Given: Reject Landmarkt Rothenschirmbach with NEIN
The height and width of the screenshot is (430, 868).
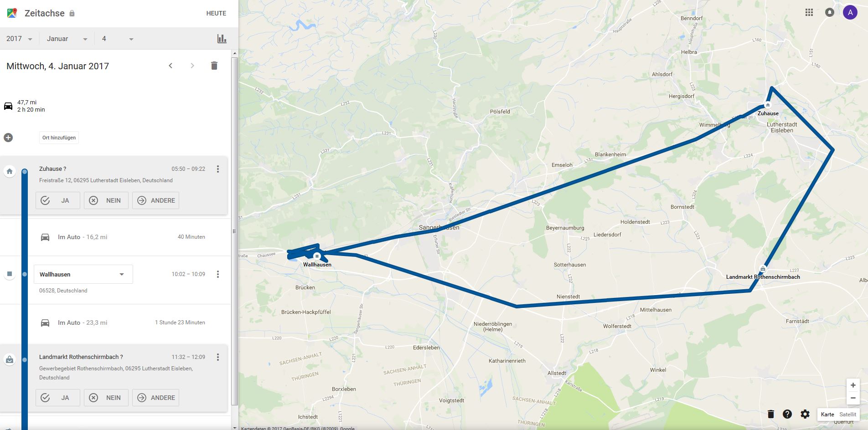Looking at the screenshot, I should point(106,398).
